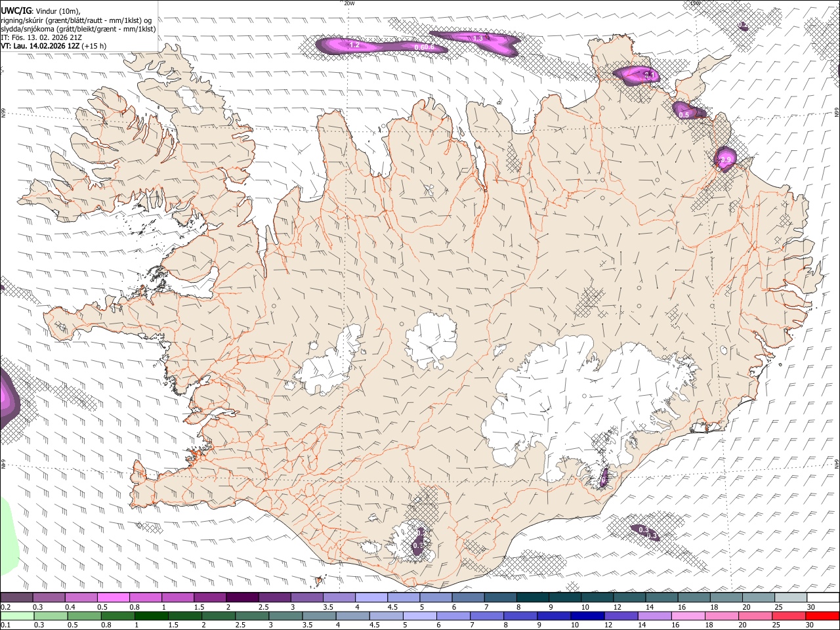Click the '0.5' snowfall label on the map
The height and width of the screenshot is (630, 840).
(x=684, y=115)
